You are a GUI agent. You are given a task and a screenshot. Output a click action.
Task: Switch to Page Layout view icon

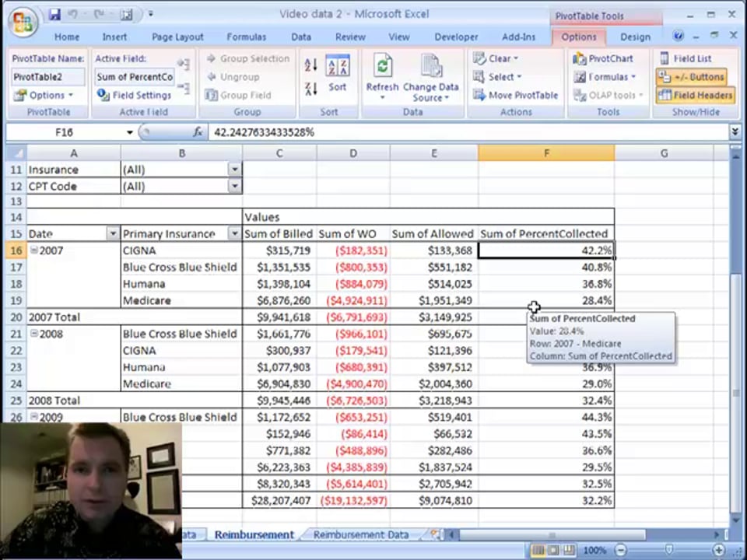553,551
